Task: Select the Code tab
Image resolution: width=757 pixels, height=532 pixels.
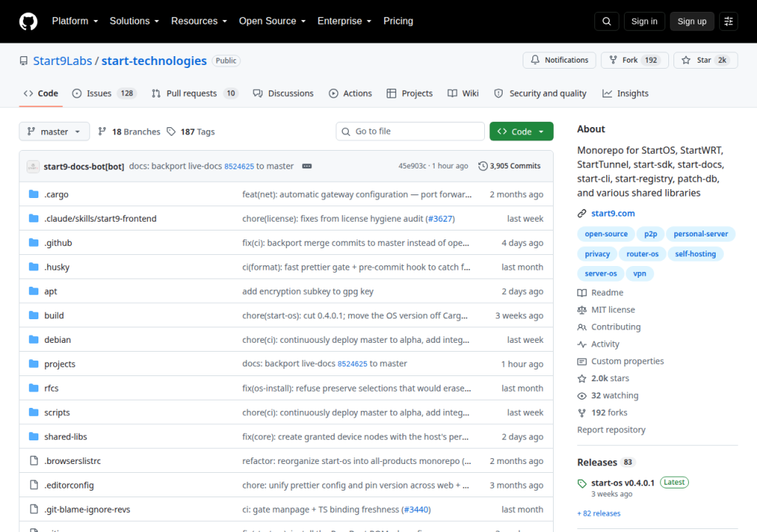Action: 41,93
